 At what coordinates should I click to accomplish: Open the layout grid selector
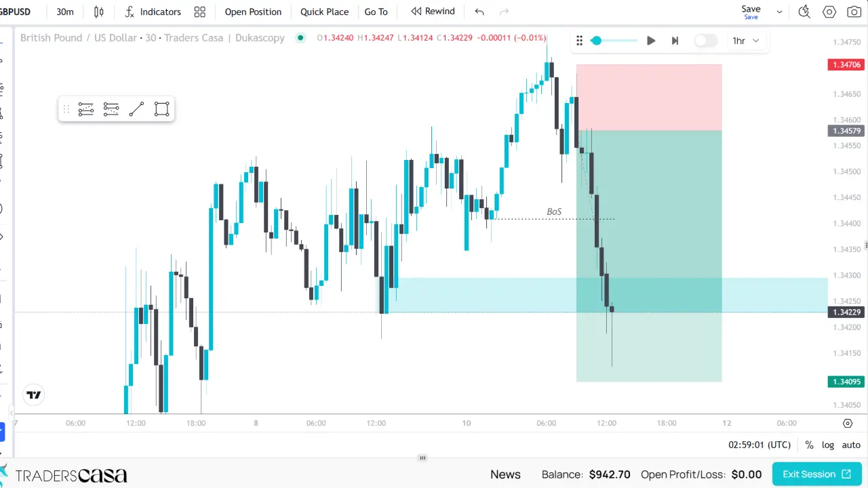point(199,12)
